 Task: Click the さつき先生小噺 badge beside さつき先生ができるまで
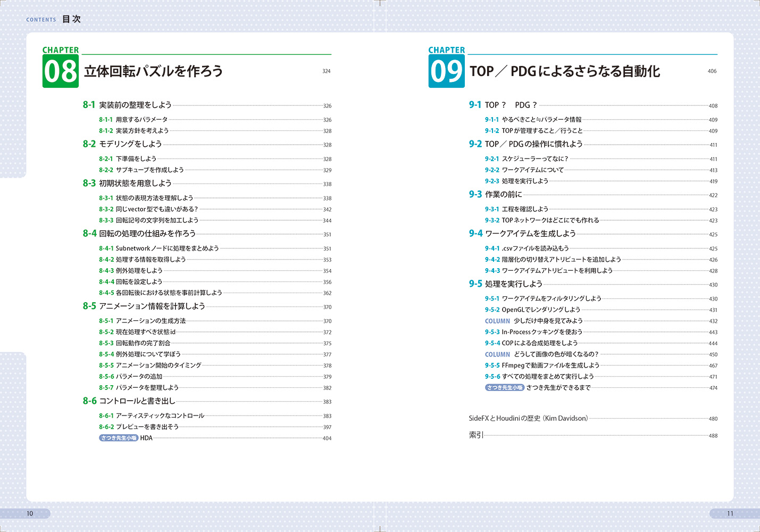(x=504, y=388)
